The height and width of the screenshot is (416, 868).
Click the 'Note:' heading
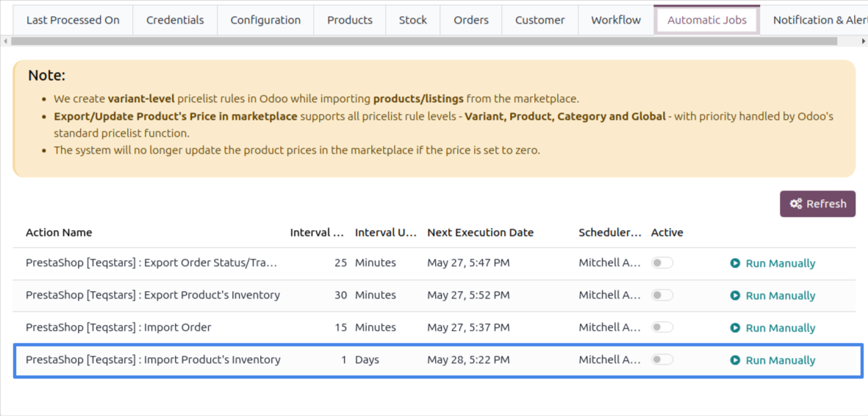[x=46, y=76]
